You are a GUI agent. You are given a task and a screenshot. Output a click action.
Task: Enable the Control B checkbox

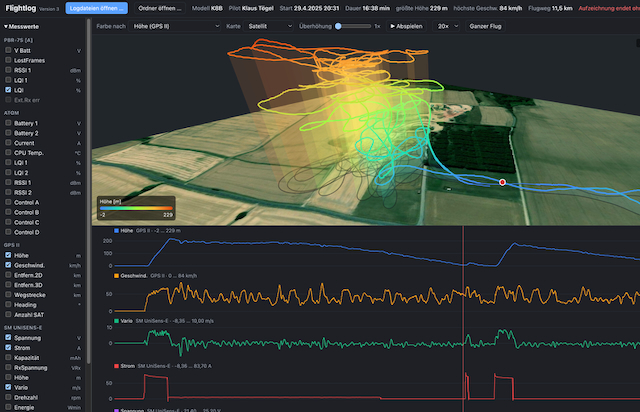tap(8, 212)
